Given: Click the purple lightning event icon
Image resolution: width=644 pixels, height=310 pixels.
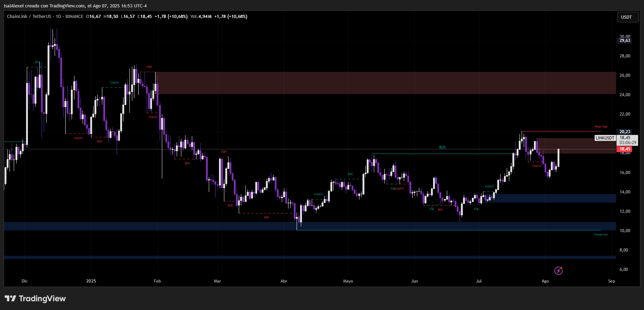Looking at the screenshot, I should (x=558, y=271).
